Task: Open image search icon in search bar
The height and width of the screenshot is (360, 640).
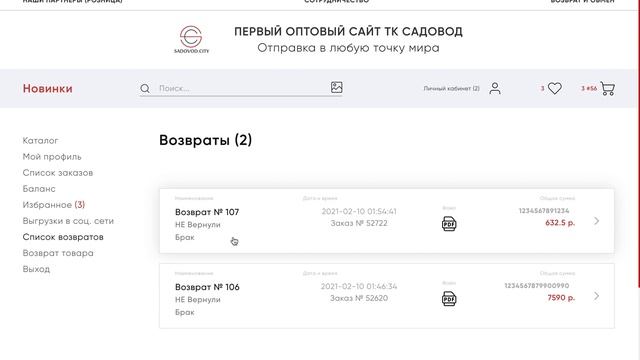Action: 337,87
